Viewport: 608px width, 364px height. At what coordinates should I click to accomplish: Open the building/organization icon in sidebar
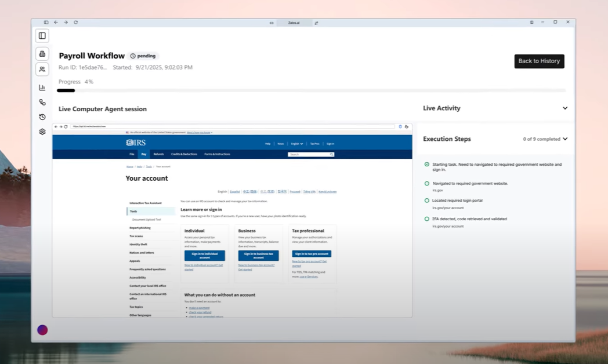coord(42,54)
